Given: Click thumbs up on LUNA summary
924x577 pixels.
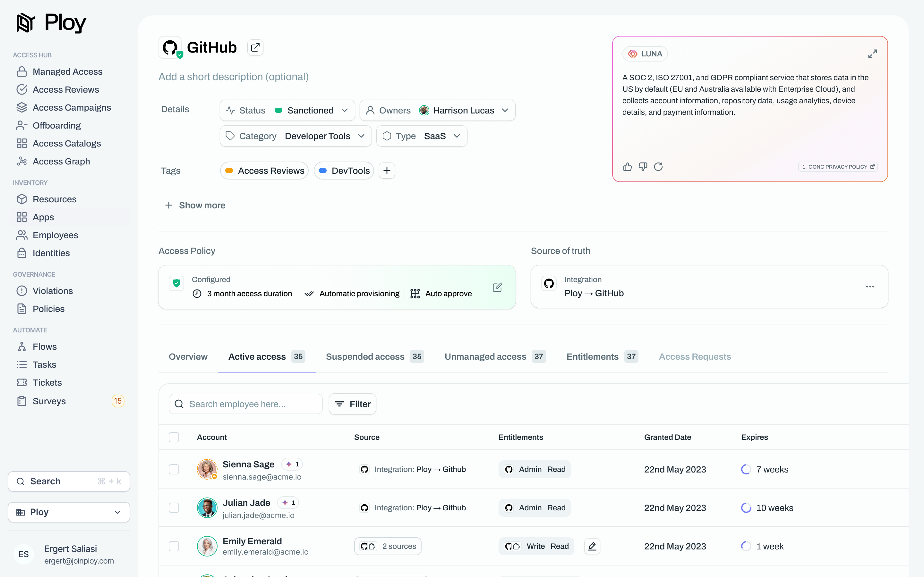Looking at the screenshot, I should pyautogui.click(x=627, y=167).
